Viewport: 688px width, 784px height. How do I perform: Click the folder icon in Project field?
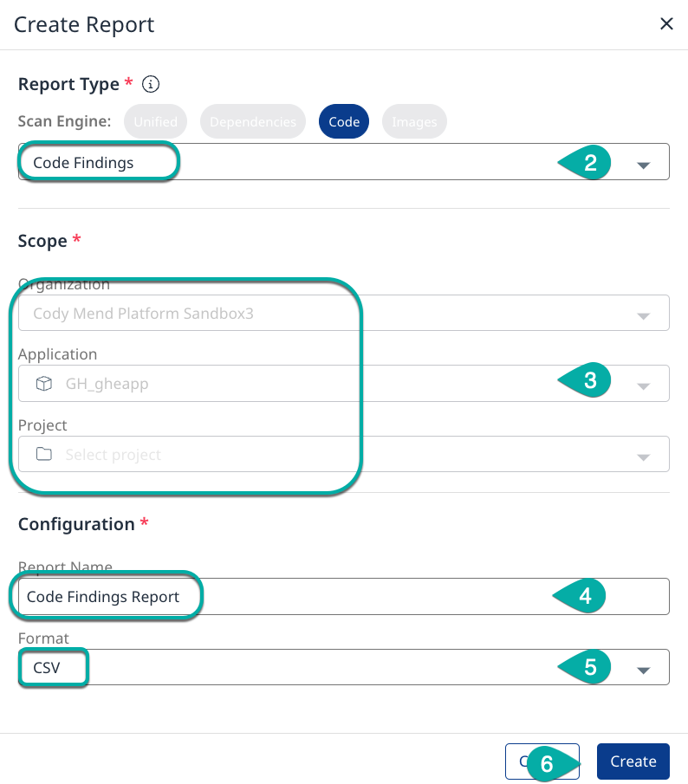(x=44, y=454)
